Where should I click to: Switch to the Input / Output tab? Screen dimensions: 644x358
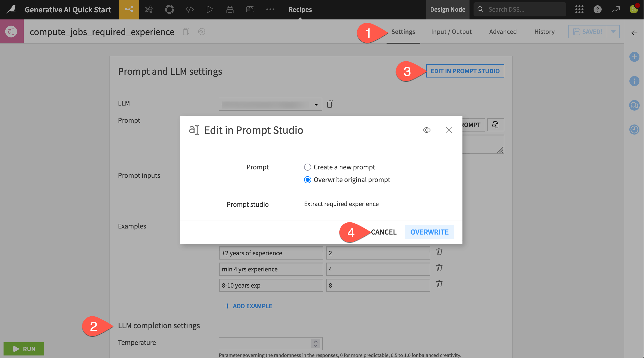(451, 32)
